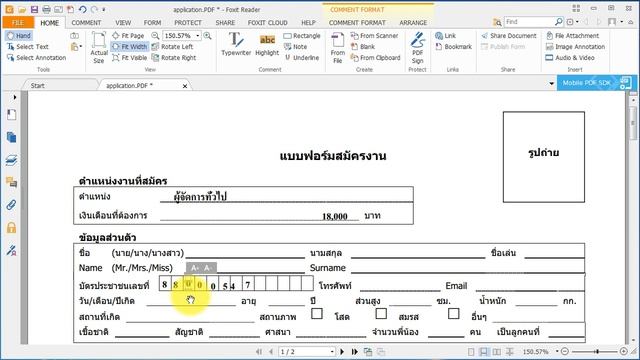Open the Security lock panel in sidebar
640x360 pixels.
(x=11, y=227)
